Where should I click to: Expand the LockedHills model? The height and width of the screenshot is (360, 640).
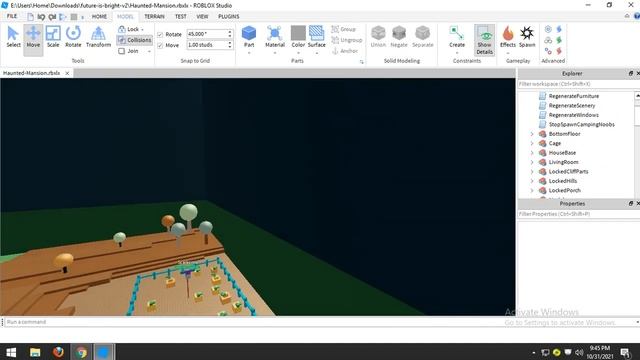coord(532,181)
